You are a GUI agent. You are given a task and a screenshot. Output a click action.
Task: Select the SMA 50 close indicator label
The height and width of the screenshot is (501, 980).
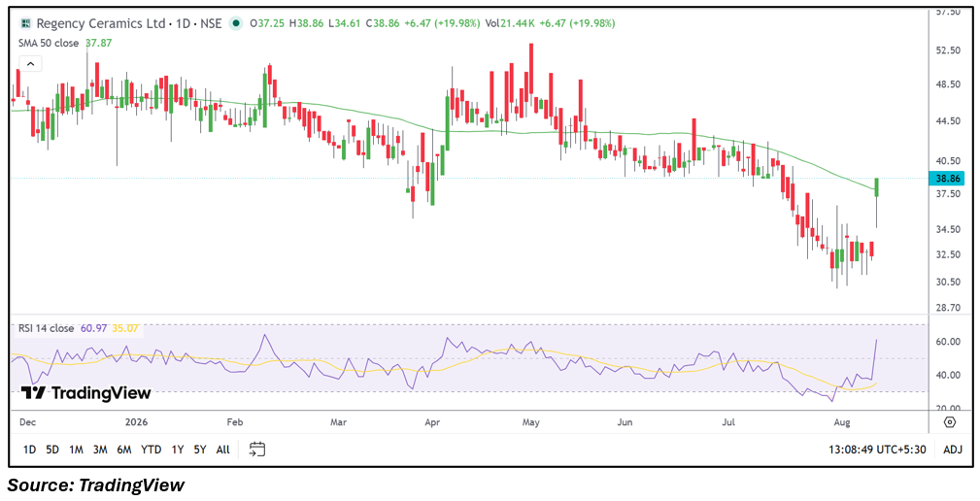49,43
